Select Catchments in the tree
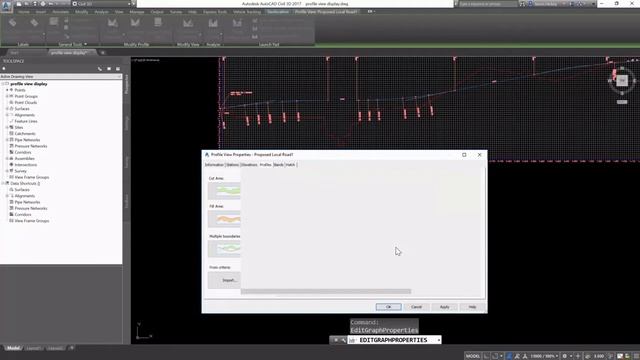640x360 pixels. (x=25, y=133)
